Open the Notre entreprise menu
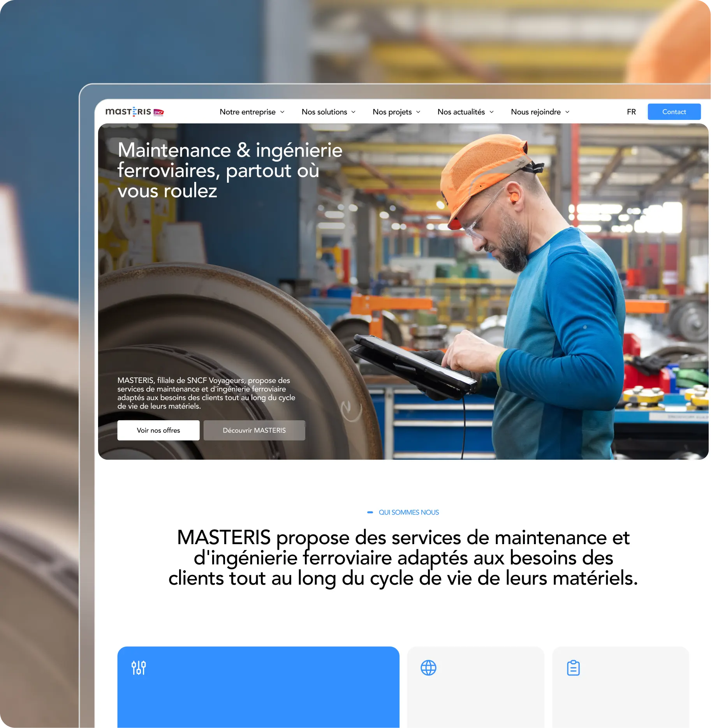Viewport: 711px width, 728px height. point(248,112)
